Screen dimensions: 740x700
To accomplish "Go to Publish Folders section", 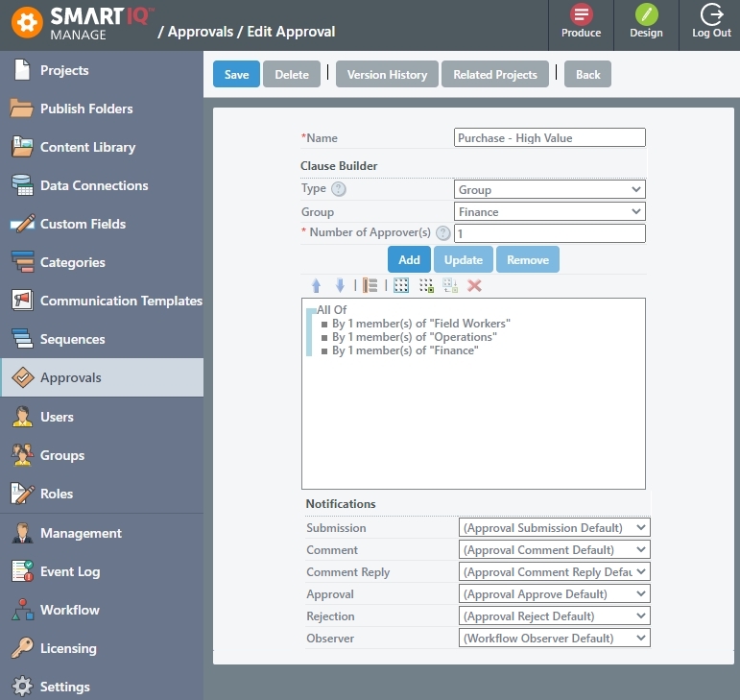I will [x=102, y=109].
